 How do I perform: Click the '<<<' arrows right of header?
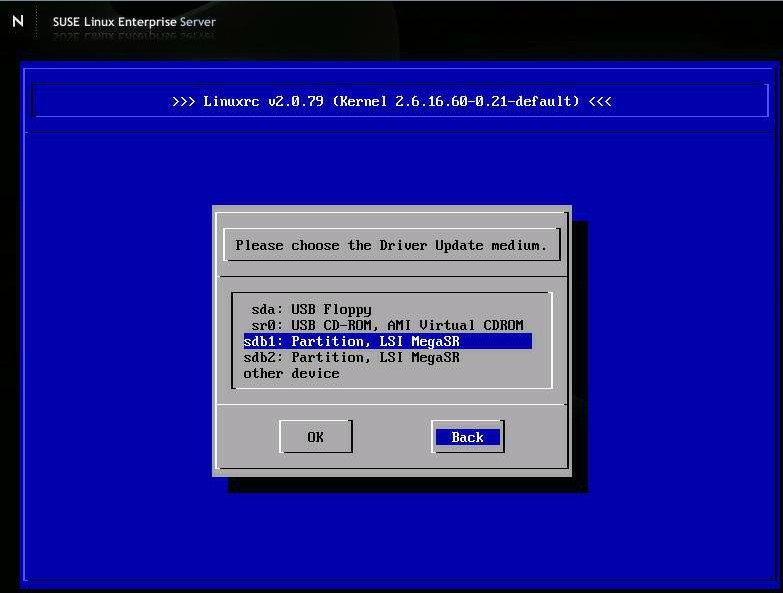click(599, 101)
